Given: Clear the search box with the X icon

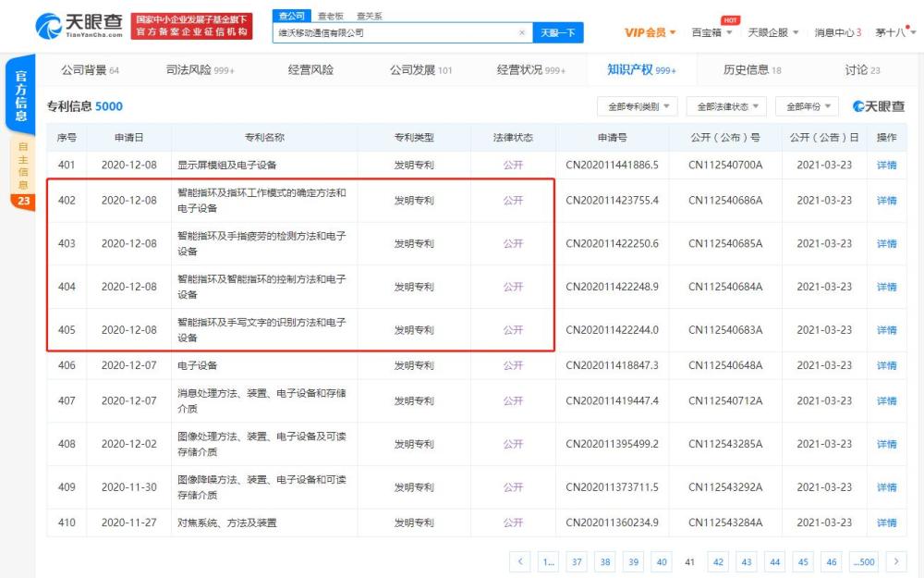Looking at the screenshot, I should pos(521,33).
